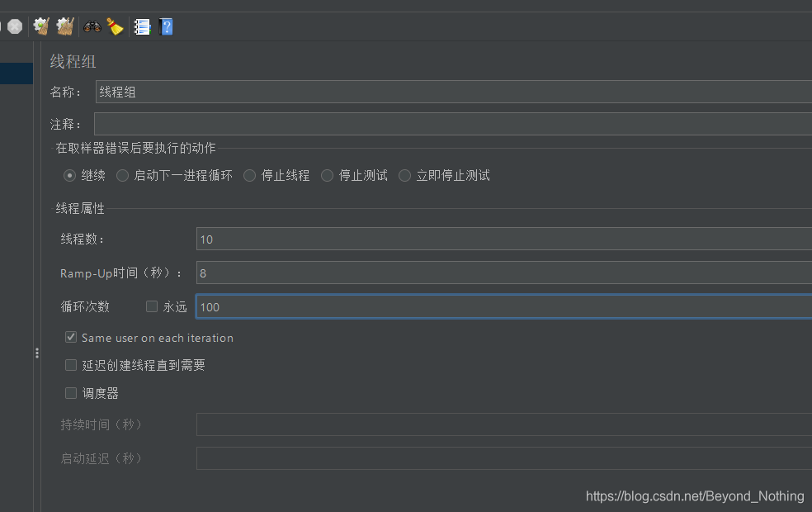
Task: Click the Clear icon (gear with broom)
Action: coord(41,26)
